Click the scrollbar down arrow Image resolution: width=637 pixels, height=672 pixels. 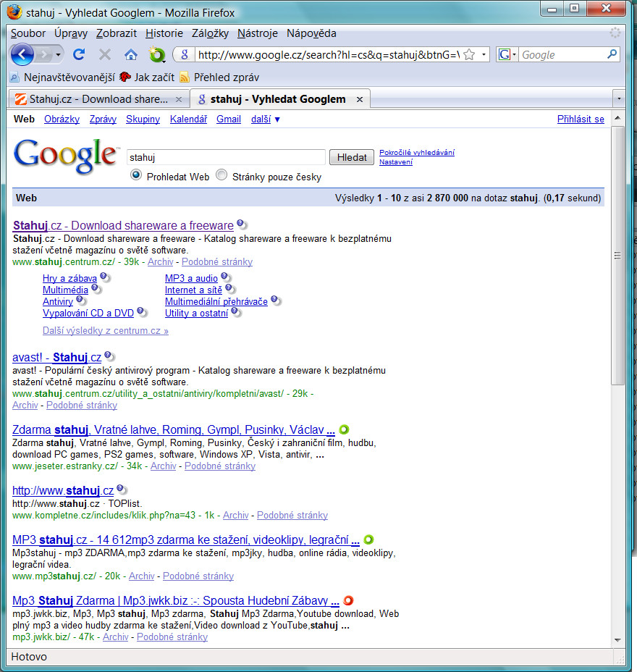click(617, 640)
